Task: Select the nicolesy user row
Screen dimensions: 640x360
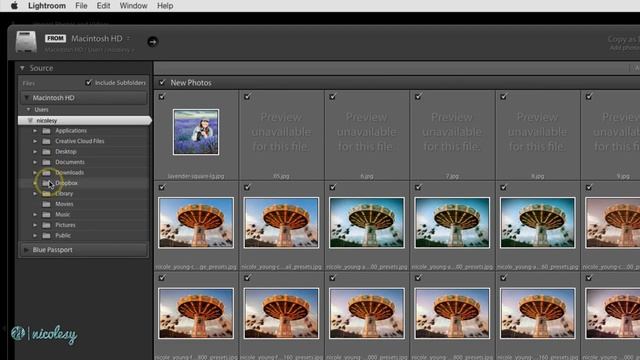Action: pyautogui.click(x=84, y=120)
